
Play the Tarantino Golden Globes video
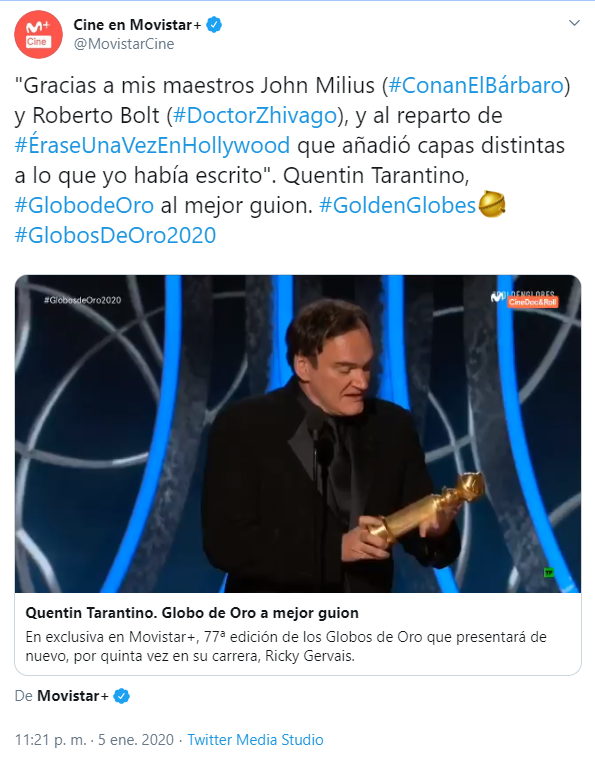coord(298,434)
